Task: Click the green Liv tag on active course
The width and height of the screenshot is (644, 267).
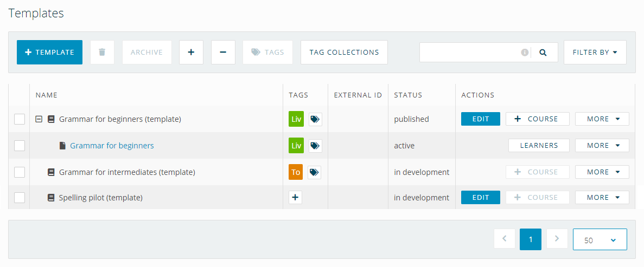Action: pos(296,146)
